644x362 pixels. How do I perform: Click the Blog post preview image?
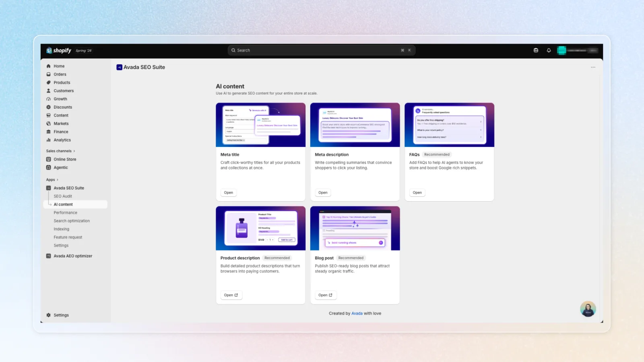pos(355,228)
